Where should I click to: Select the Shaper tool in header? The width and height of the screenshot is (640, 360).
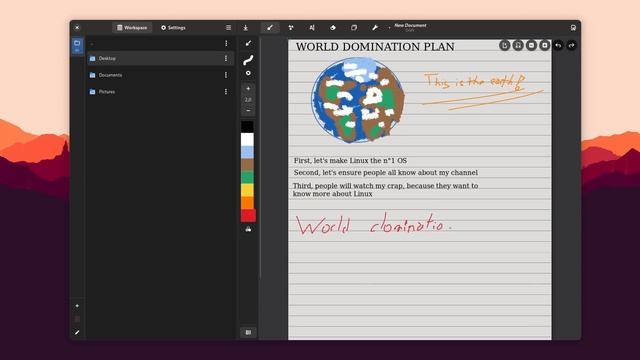click(x=291, y=28)
